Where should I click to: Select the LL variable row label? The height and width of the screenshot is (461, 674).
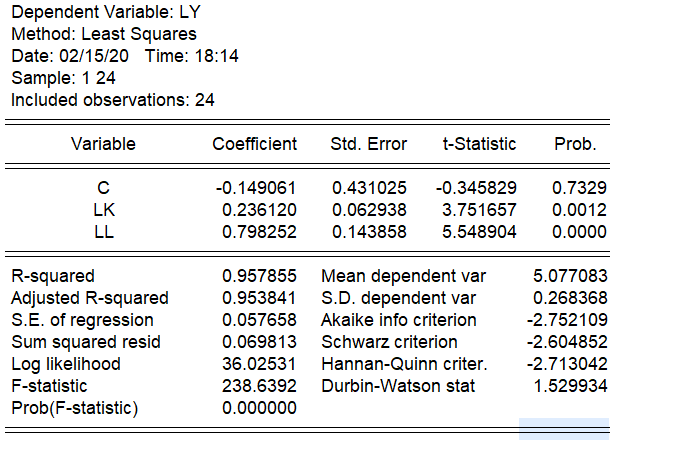click(103, 232)
